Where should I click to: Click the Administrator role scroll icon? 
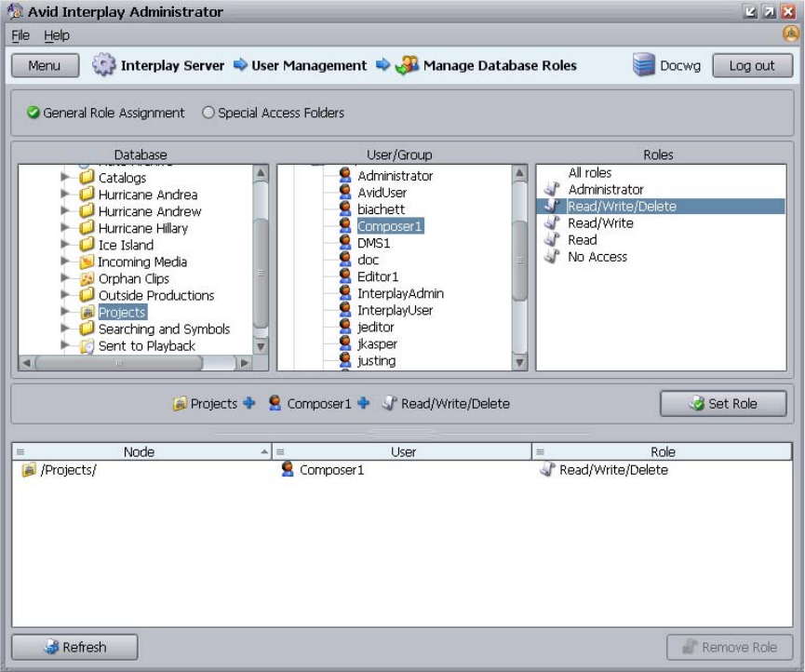pos(552,189)
